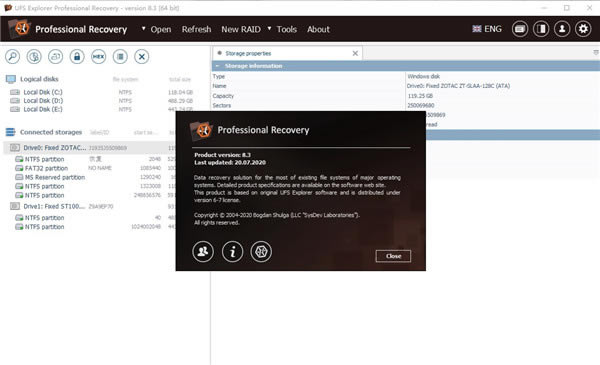
Task: Close the About dialog with Close button
Action: 393,256
